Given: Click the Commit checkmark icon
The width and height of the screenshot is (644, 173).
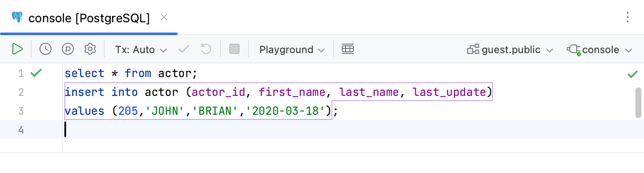Looking at the screenshot, I should pyautogui.click(x=184, y=49).
